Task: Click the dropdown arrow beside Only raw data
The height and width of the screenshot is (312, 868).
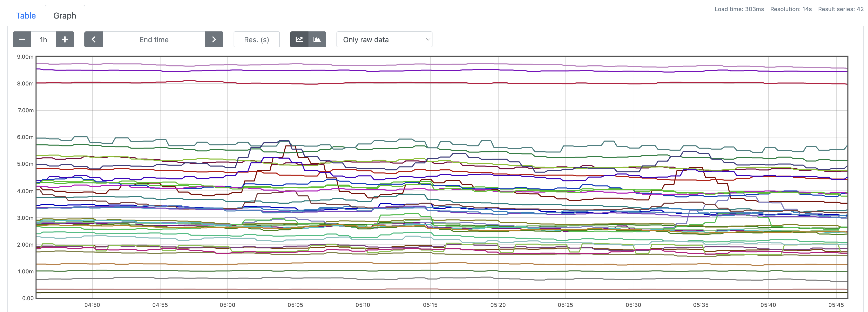Action: pos(428,39)
